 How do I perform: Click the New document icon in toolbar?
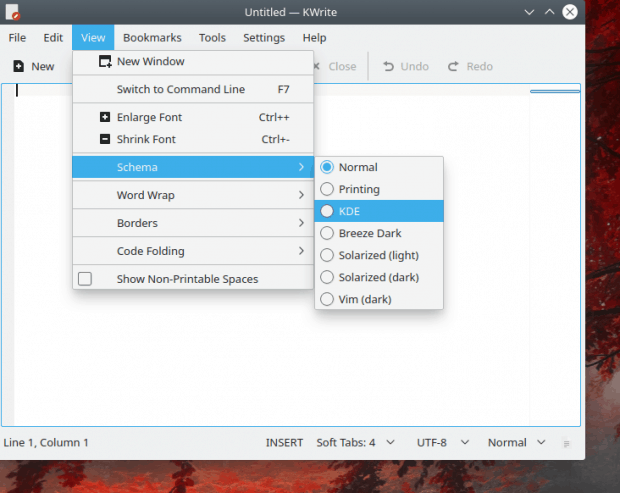pyautogui.click(x=19, y=66)
